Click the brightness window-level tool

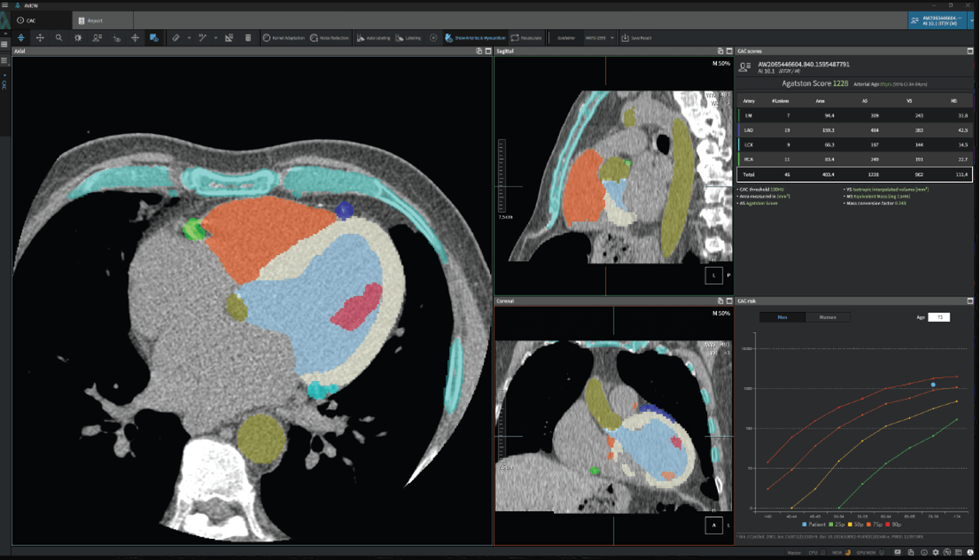[x=78, y=37]
